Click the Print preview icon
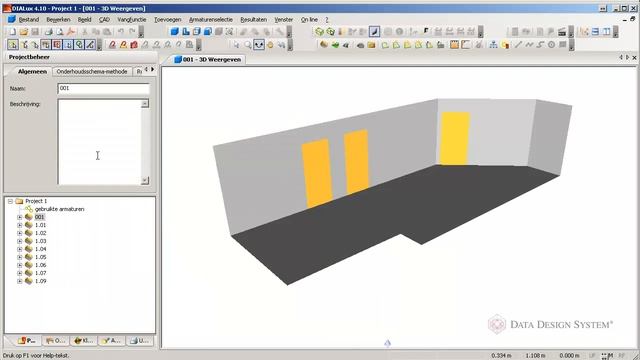 click(60, 32)
